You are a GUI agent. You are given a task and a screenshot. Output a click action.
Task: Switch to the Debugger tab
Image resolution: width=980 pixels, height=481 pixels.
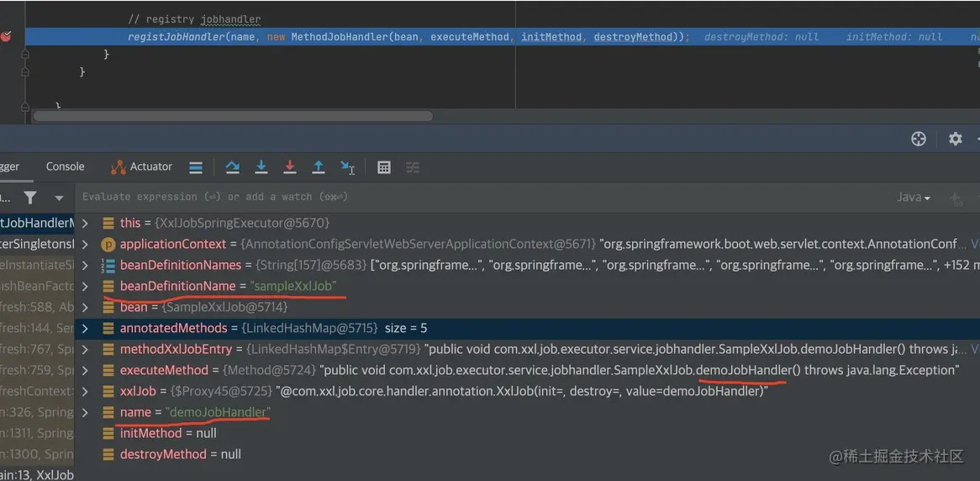click(x=10, y=166)
